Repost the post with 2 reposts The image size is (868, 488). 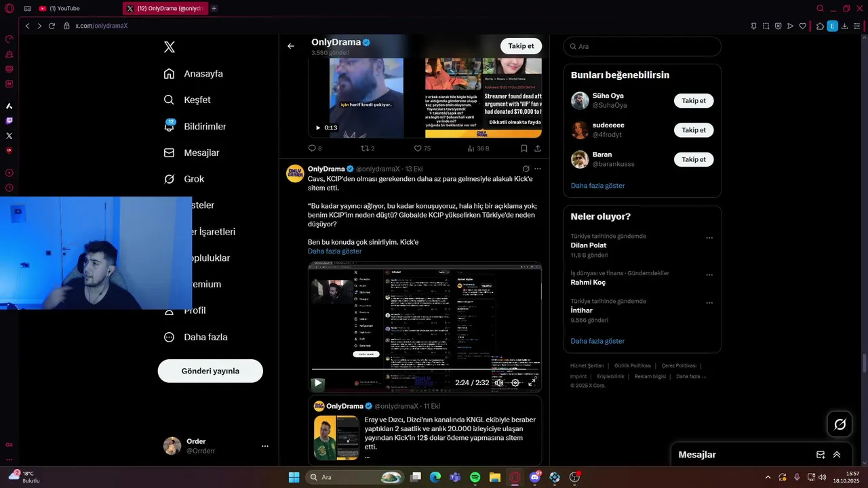tap(367, 148)
